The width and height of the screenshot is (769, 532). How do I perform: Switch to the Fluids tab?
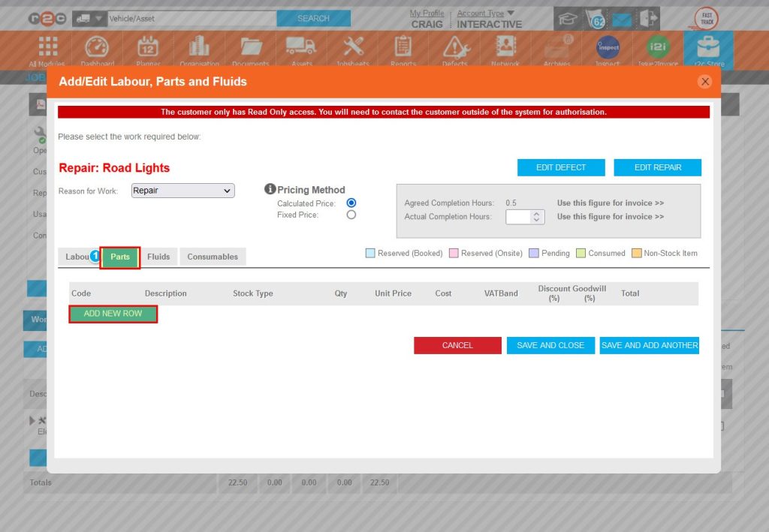point(159,256)
